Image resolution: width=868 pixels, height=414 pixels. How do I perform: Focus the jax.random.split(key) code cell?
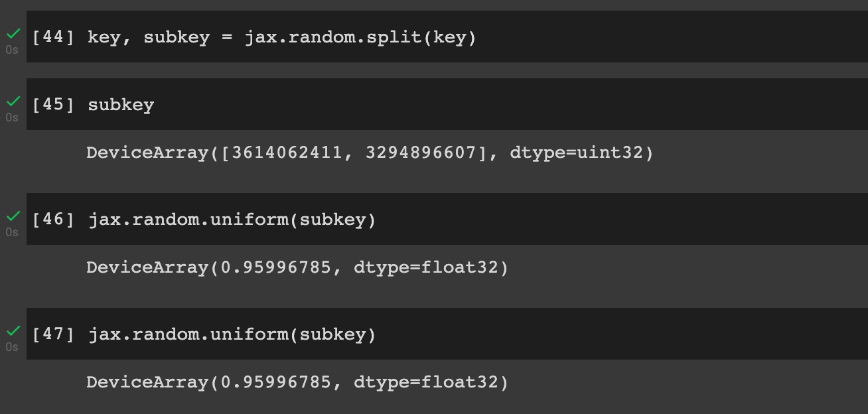click(x=447, y=37)
